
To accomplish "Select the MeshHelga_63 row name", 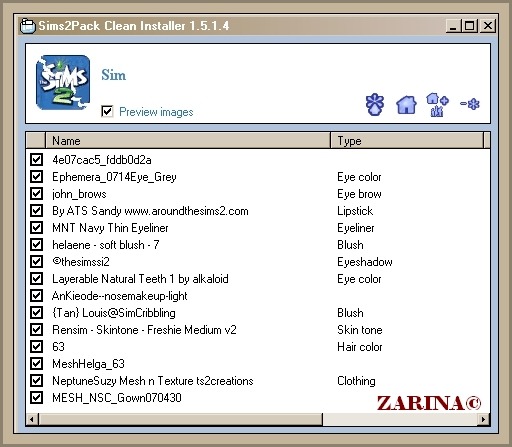I will coord(88,364).
